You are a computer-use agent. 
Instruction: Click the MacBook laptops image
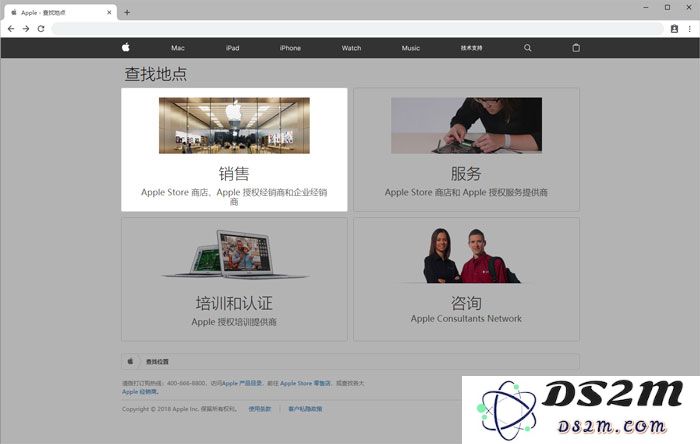[234, 254]
